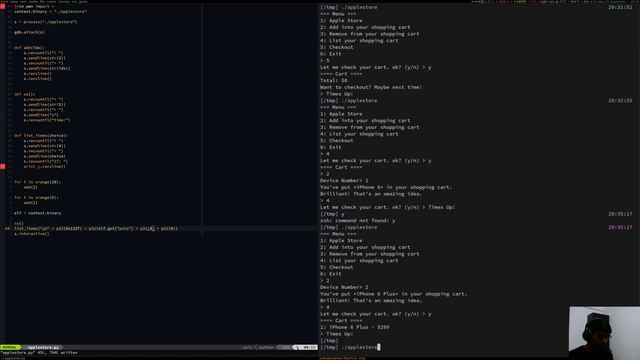Click 'zsh: command not found: y' output
The image size is (640, 360).
[358, 221]
